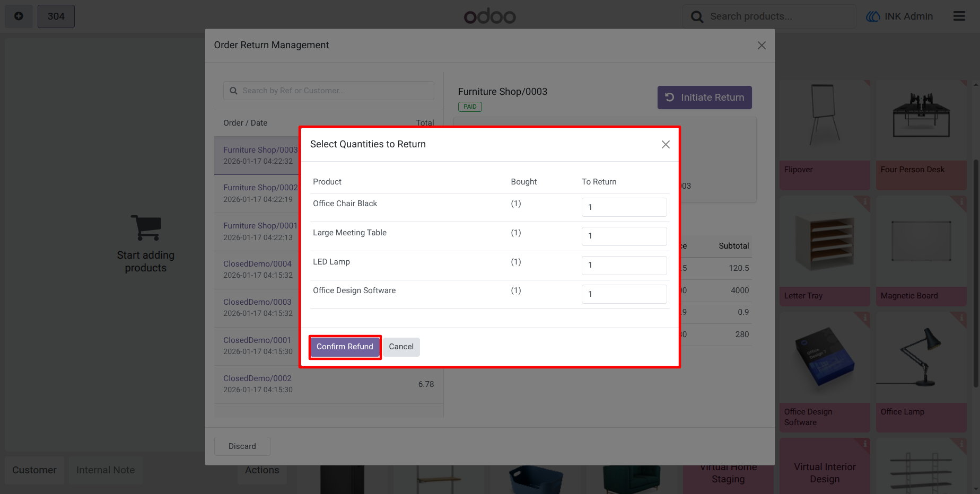Click the product list scrollbar
Viewport: 980px width, 494px height.
(976, 273)
